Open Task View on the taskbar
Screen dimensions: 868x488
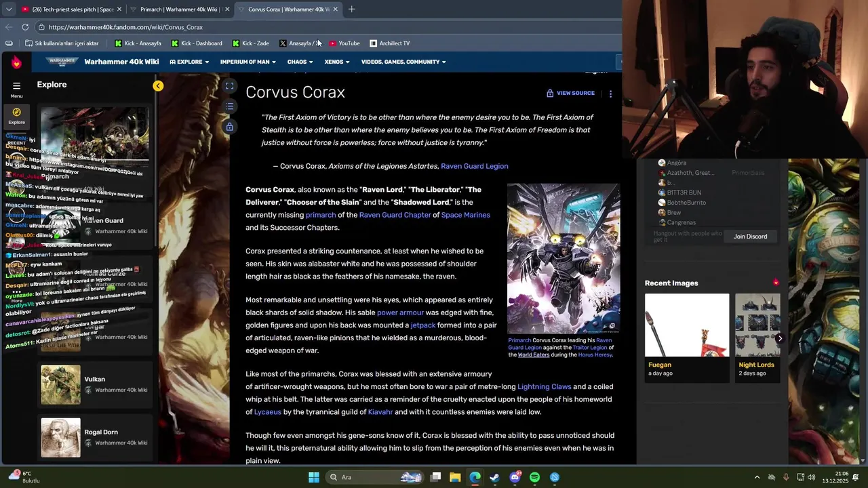[x=435, y=477]
